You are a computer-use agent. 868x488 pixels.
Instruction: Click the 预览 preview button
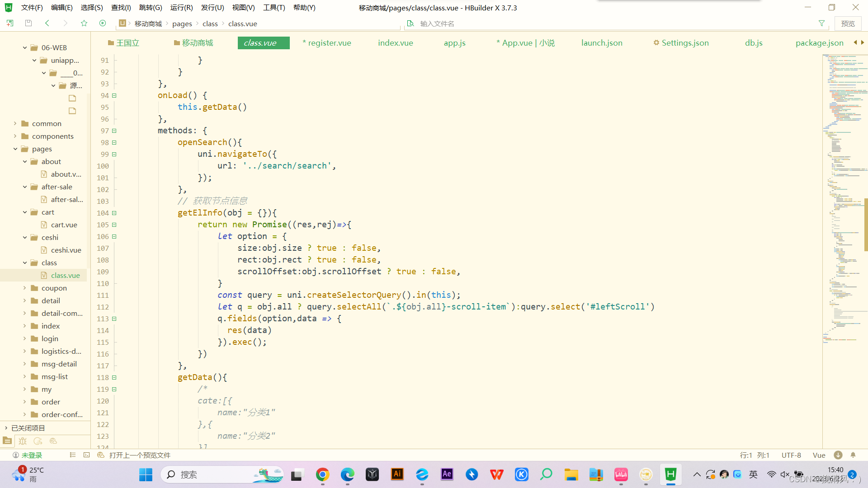pyautogui.click(x=848, y=23)
